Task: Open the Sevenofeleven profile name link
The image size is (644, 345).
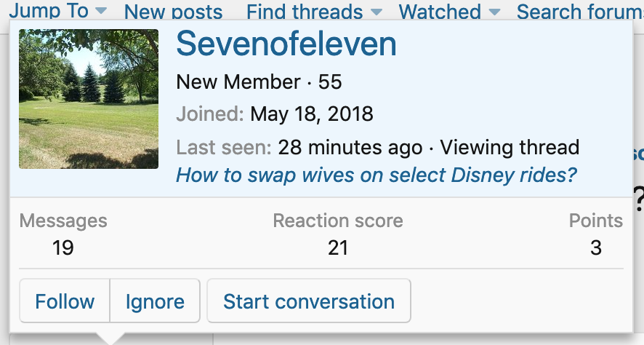Action: pos(286,44)
